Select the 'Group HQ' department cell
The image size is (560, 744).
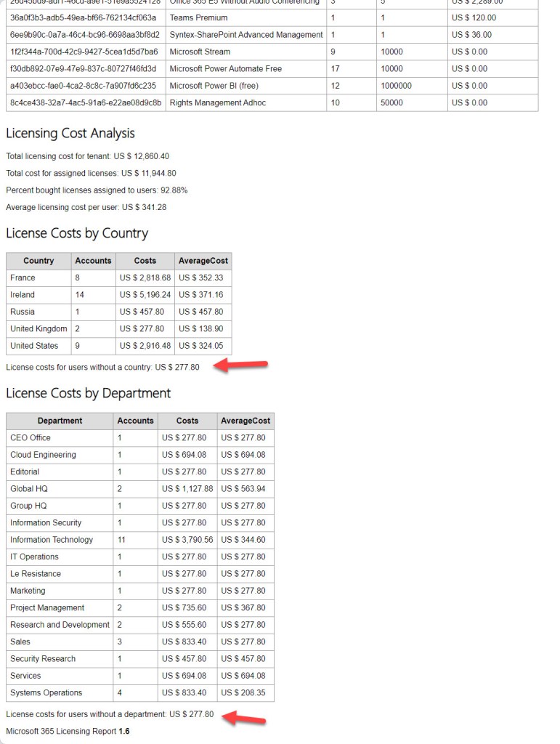point(60,506)
